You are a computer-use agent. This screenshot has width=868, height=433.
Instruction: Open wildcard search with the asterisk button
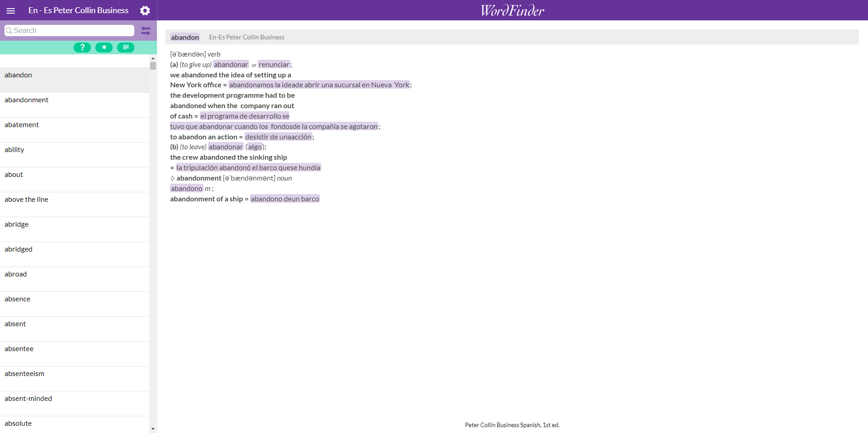[104, 47]
